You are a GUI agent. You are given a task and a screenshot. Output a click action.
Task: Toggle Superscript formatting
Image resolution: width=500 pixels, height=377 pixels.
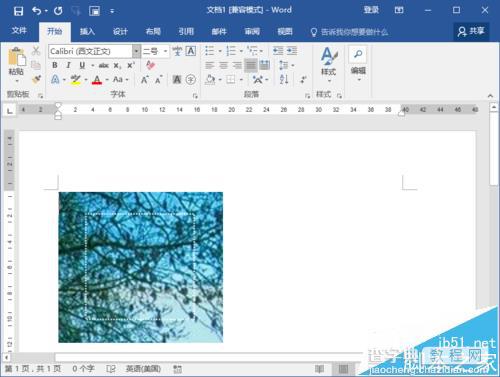pyautogui.click(x=131, y=65)
